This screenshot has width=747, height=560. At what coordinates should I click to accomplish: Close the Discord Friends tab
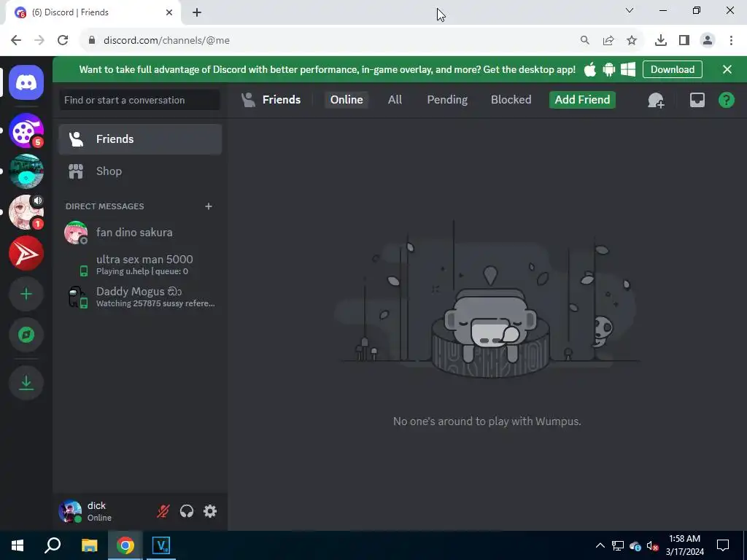point(169,12)
